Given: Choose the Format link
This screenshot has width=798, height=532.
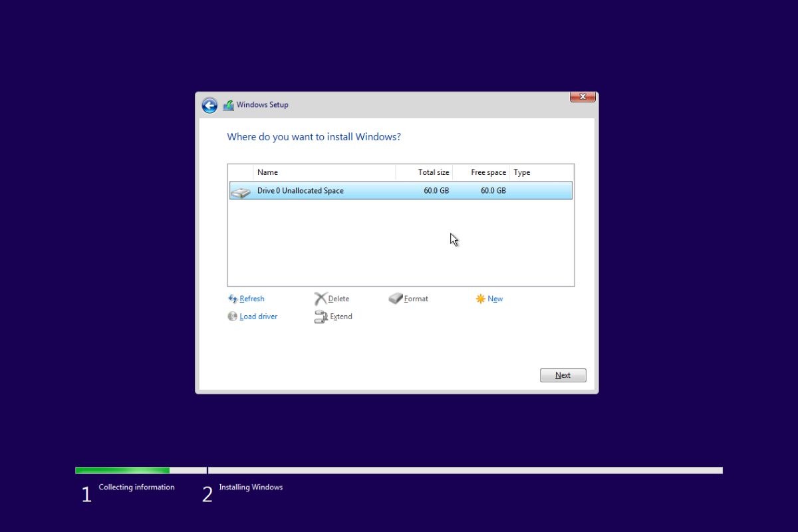Looking at the screenshot, I should [416, 299].
